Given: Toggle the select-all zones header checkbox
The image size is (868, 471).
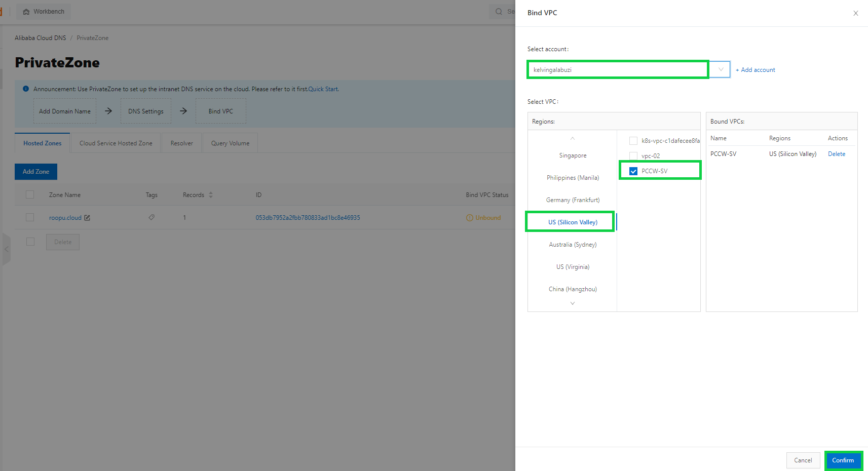Looking at the screenshot, I should pos(30,194).
